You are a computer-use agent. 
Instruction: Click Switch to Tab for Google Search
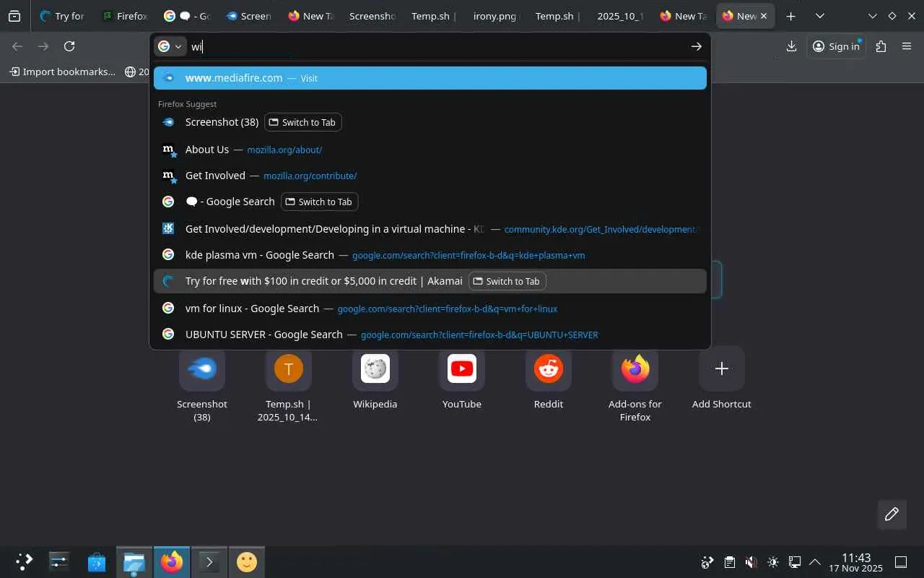(x=319, y=202)
